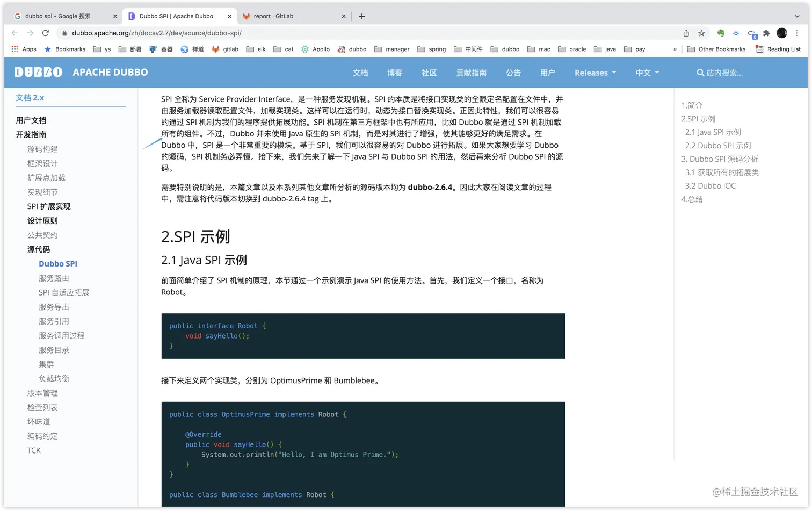The image size is (812, 511).
Task: Click the address bar URL
Action: [x=157, y=33]
